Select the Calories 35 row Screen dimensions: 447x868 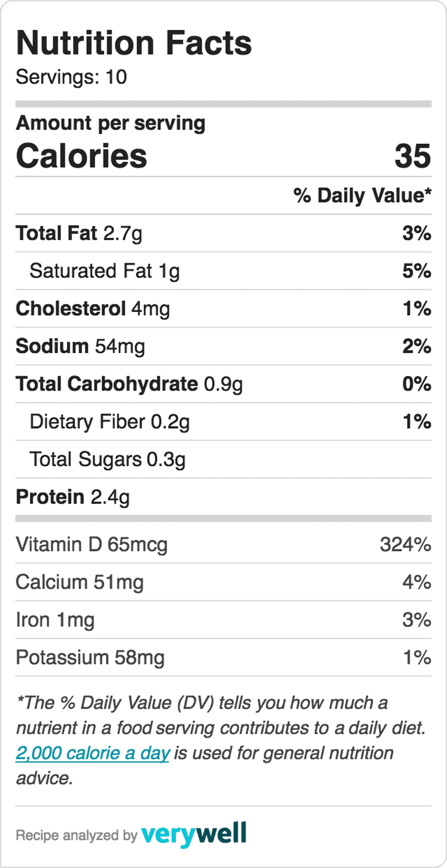pos(223,156)
